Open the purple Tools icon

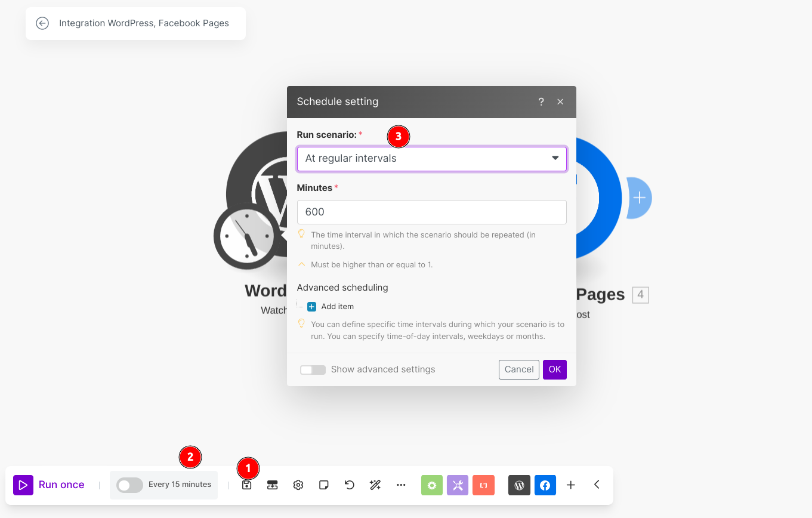click(x=458, y=485)
